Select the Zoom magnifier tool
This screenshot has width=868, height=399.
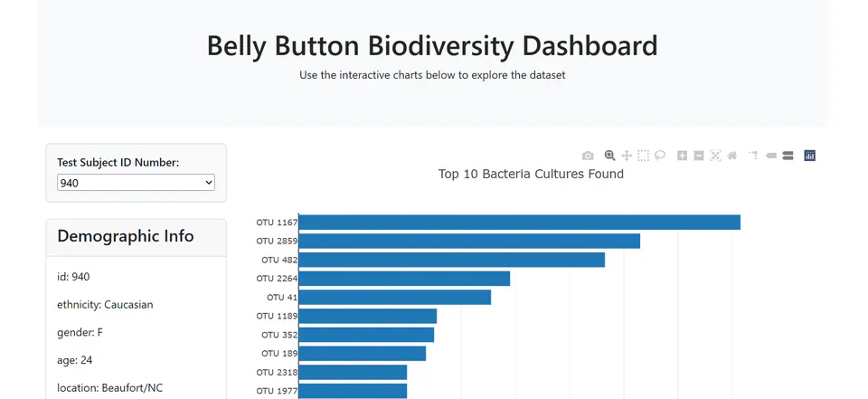point(609,156)
